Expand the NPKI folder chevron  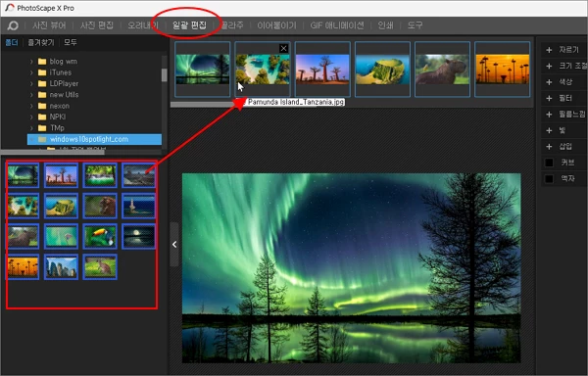coord(31,117)
